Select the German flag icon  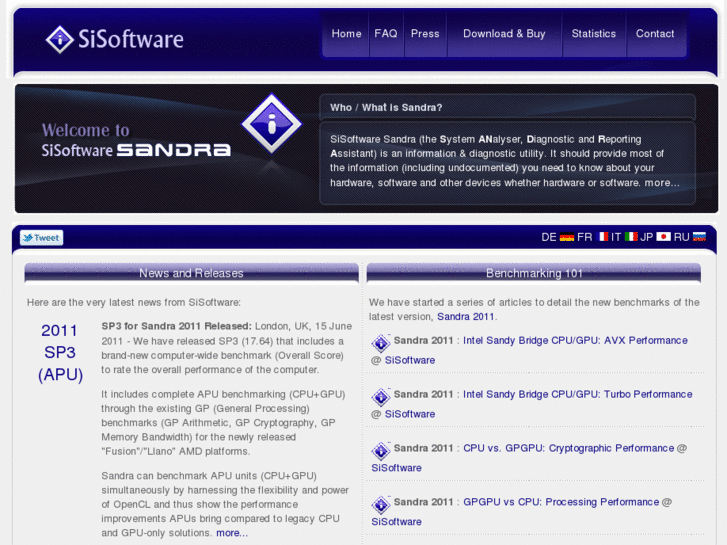(x=567, y=237)
